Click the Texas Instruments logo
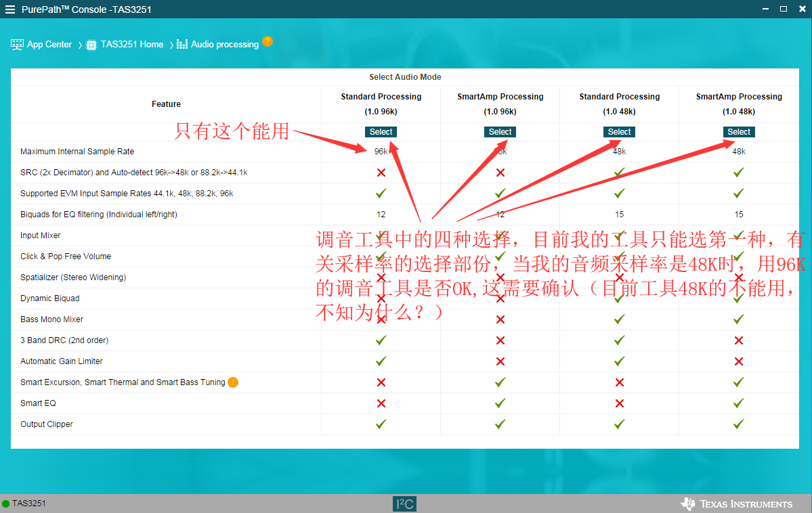Viewport: 812px width, 513px height. click(x=736, y=504)
